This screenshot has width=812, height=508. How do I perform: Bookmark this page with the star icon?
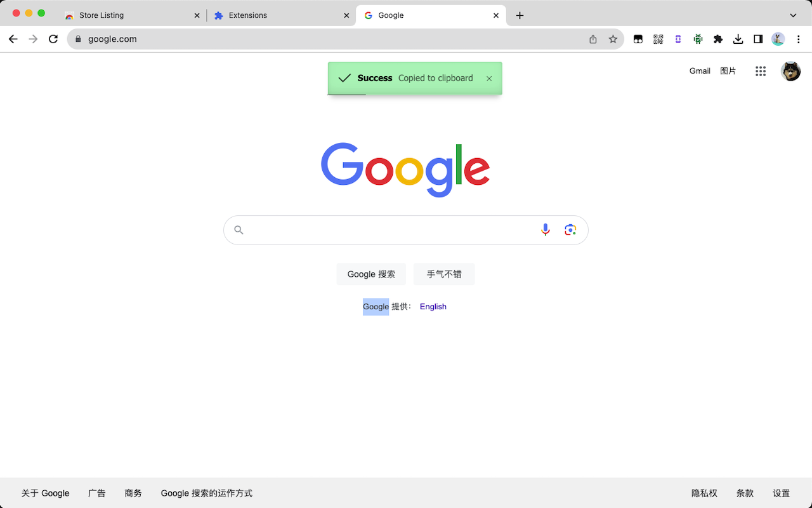[613, 39]
